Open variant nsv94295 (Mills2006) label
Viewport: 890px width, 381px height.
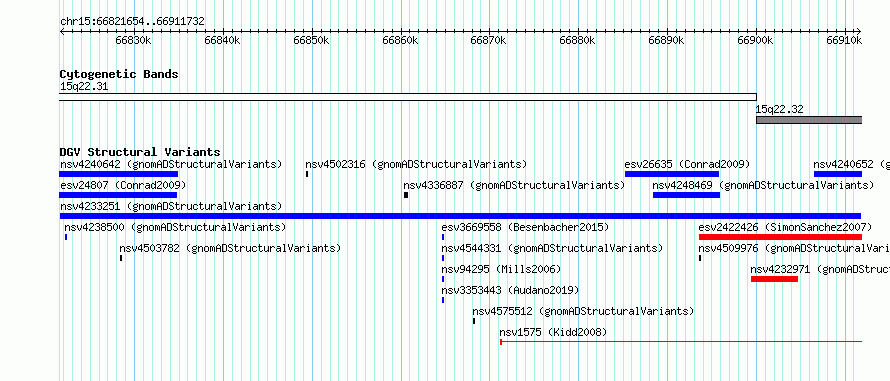click(x=501, y=270)
